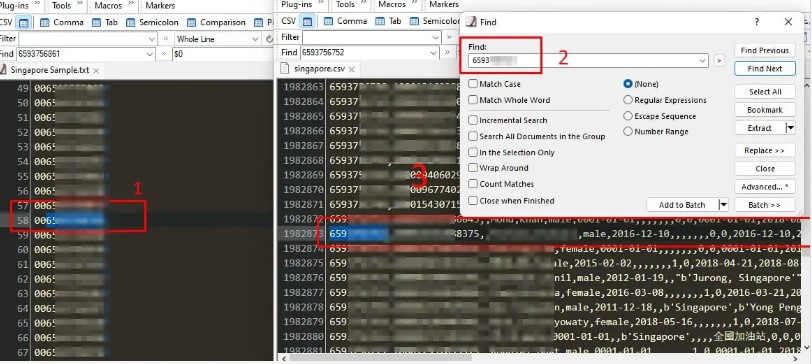Open Whole Line dropdown in left window

[x=255, y=39]
